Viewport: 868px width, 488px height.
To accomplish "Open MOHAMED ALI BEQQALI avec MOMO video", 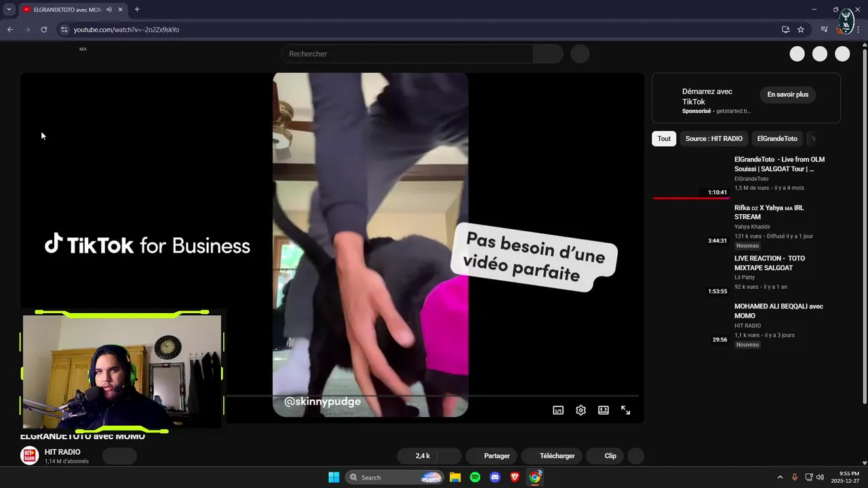I will [x=778, y=311].
